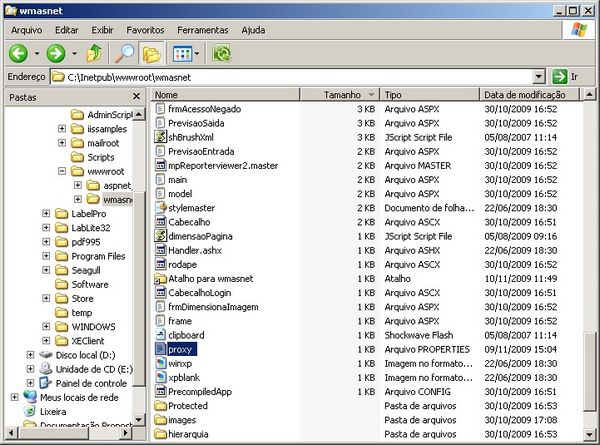Open the Favoritos menu
Viewport: 600px width, 445px height.
click(x=145, y=30)
